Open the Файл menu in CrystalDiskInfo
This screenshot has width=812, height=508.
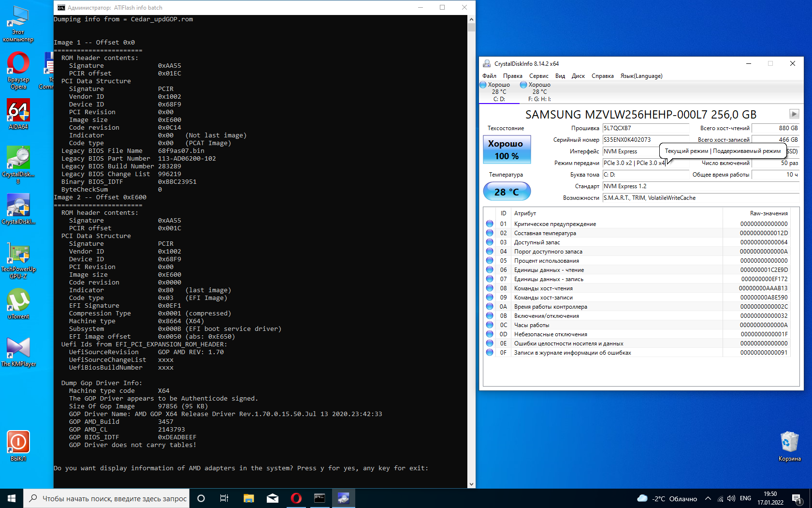tap(489, 76)
